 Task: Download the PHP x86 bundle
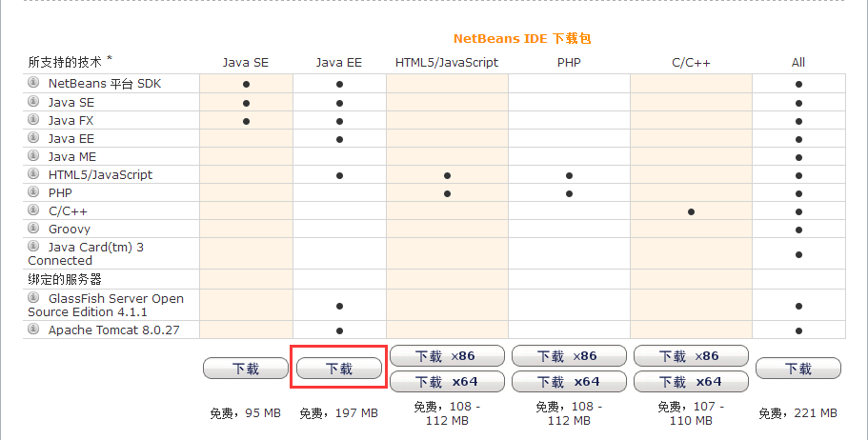(569, 356)
